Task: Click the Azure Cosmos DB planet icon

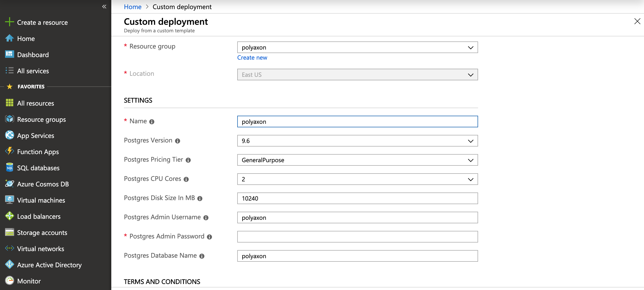Action: coord(10,184)
